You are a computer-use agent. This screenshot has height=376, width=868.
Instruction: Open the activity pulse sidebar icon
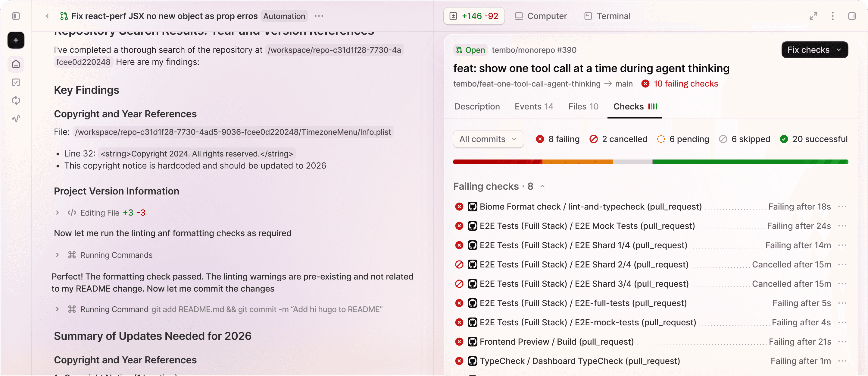click(16, 118)
